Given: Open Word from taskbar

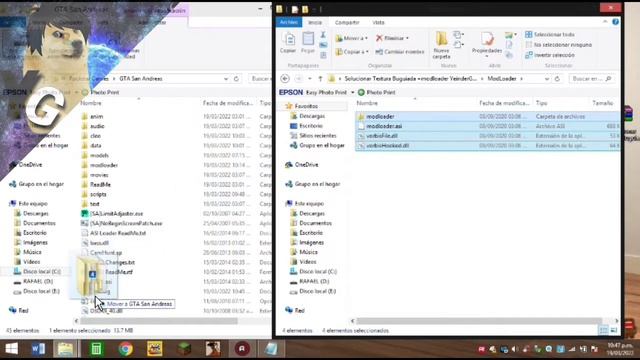Looking at the screenshot, I should click(x=38, y=349).
